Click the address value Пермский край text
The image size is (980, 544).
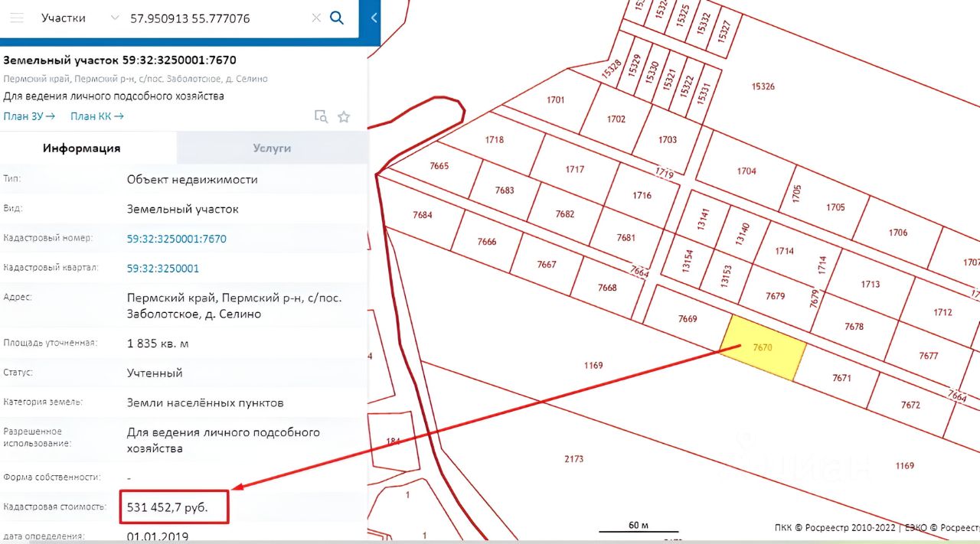(x=234, y=306)
